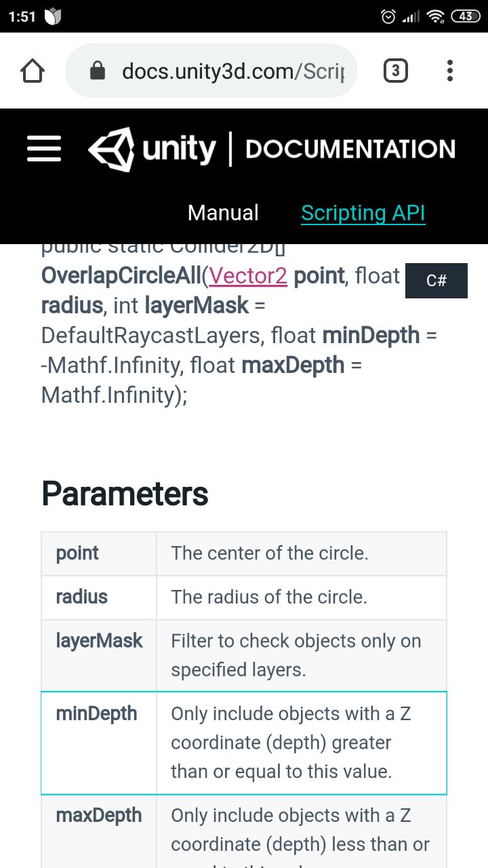Open the Vector2 type link
488x868 pixels.
[248, 276]
